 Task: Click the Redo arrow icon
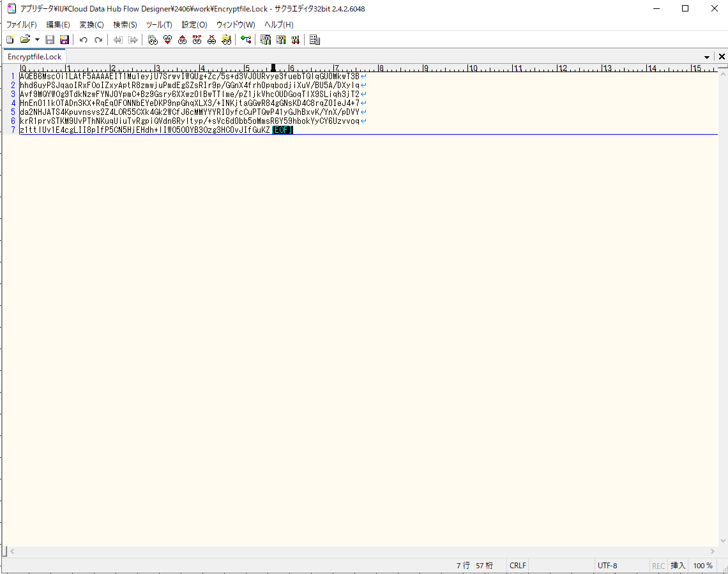tap(98, 40)
